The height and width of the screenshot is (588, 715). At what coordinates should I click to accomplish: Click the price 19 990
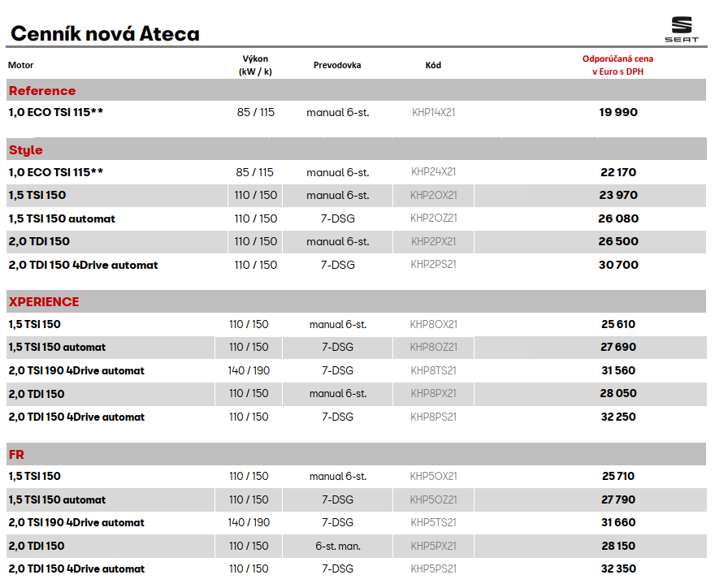tap(618, 113)
